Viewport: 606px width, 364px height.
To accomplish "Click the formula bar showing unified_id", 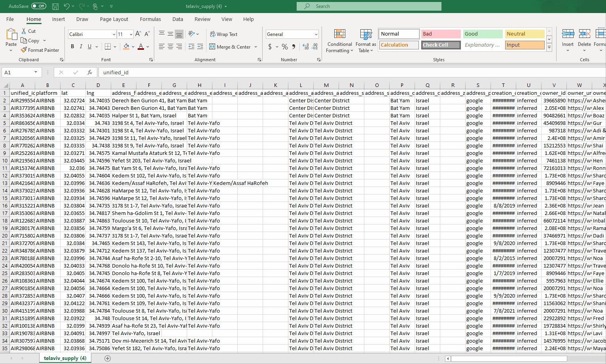I will [x=351, y=72].
